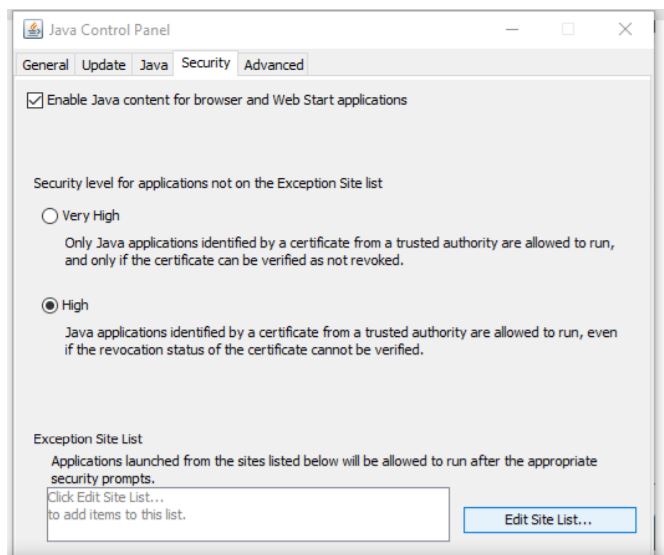Click the 'Java Control Panel' title text
The width and height of the screenshot is (664, 555).
(x=109, y=30)
